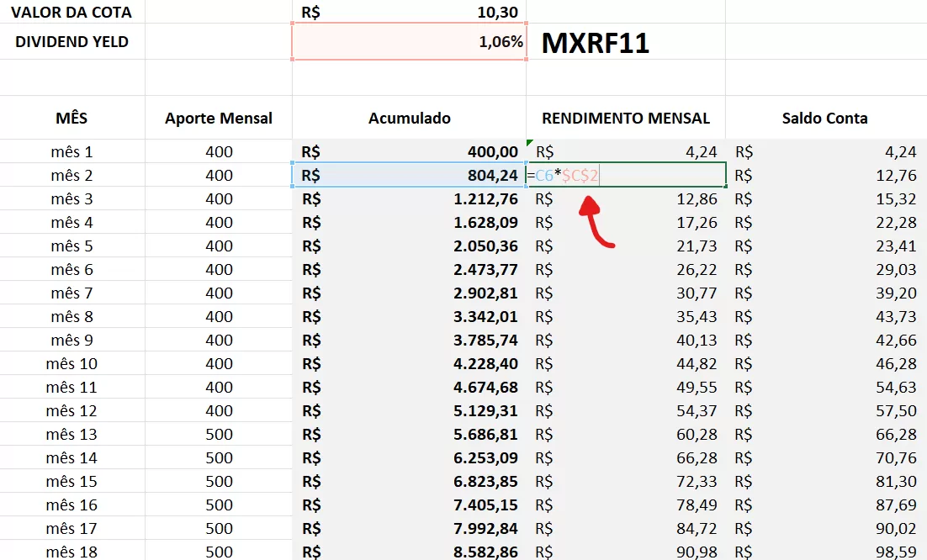Viewport: 927px width, 560px height.
Task: Select the 500 aporte cell for mês 18
Action: tap(219, 552)
